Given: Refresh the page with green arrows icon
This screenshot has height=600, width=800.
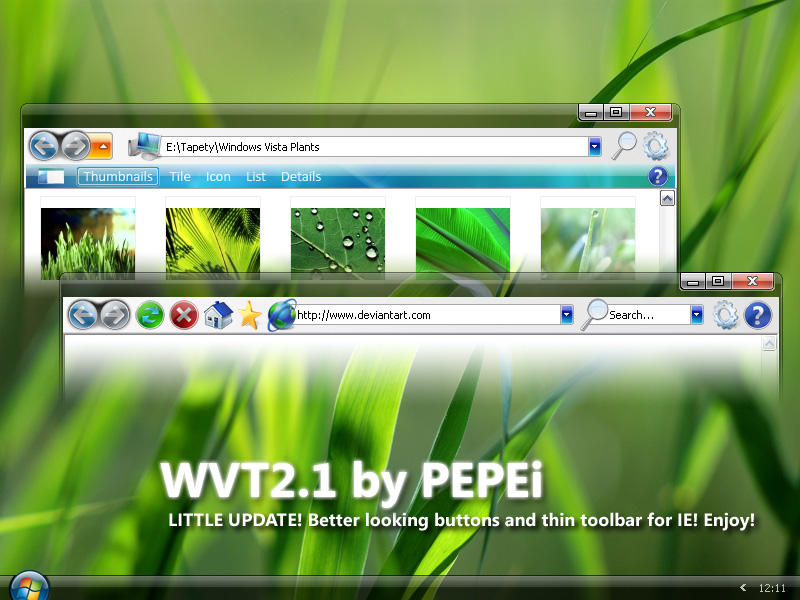Looking at the screenshot, I should click(x=149, y=315).
